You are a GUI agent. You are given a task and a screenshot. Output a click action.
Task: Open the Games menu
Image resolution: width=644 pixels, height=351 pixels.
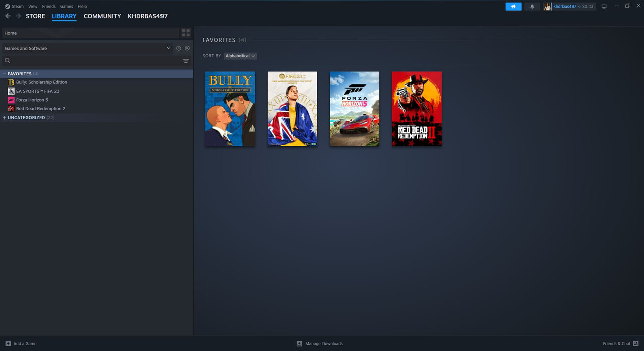click(66, 6)
